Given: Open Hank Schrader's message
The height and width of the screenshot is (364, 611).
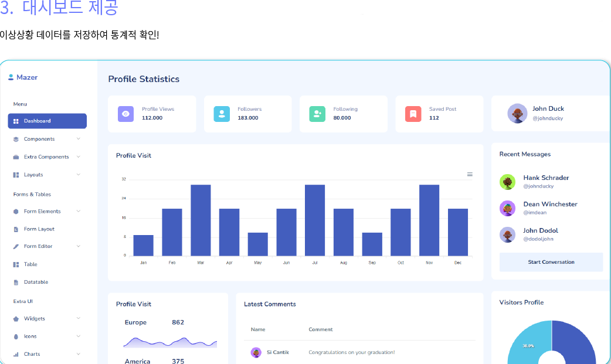Looking at the screenshot, I should (x=546, y=182).
